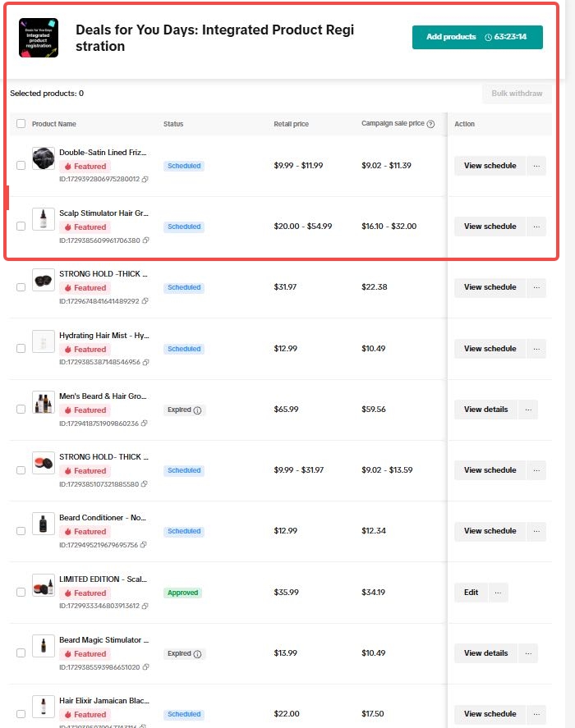Image resolution: width=575 pixels, height=728 pixels.
Task: View schedule for Scalp Stimulator Hair product
Action: click(490, 227)
